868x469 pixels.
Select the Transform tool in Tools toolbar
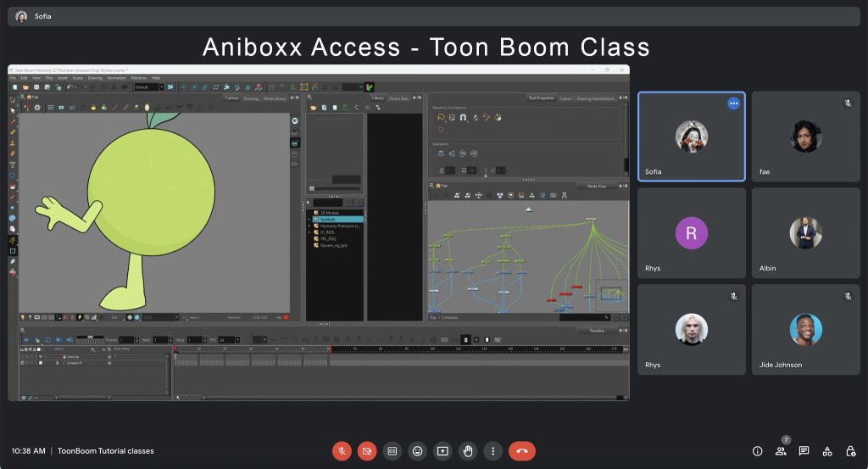coord(13,101)
